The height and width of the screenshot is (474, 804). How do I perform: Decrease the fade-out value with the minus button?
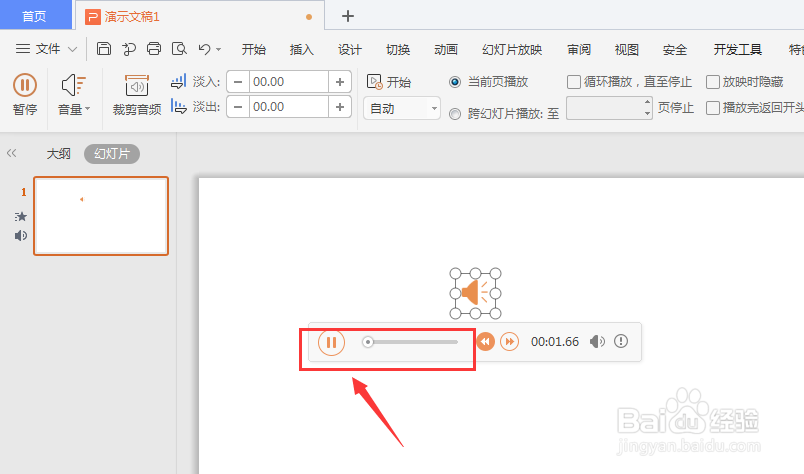point(238,107)
